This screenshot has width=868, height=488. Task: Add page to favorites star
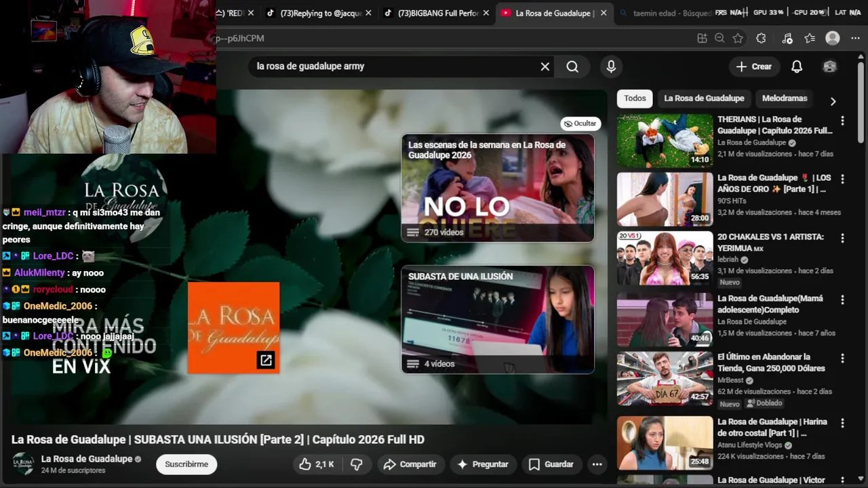pos(738,39)
